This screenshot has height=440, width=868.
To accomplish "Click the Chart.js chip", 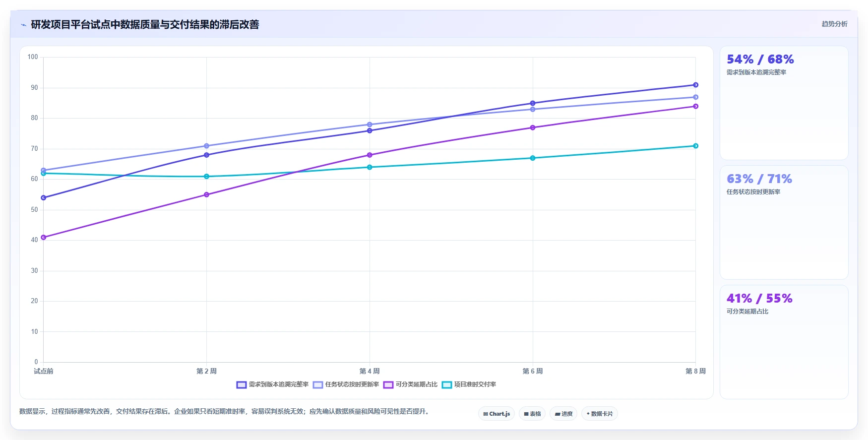I will 496,414.
